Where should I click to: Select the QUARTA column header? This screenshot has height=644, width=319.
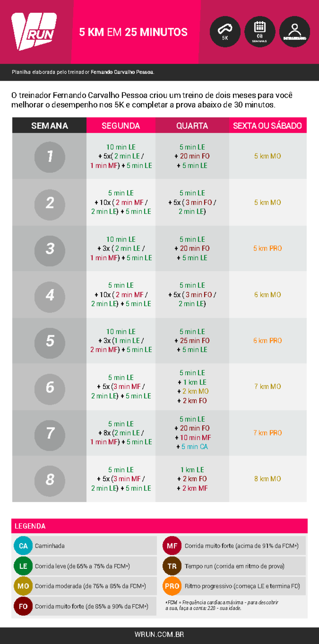(x=192, y=126)
